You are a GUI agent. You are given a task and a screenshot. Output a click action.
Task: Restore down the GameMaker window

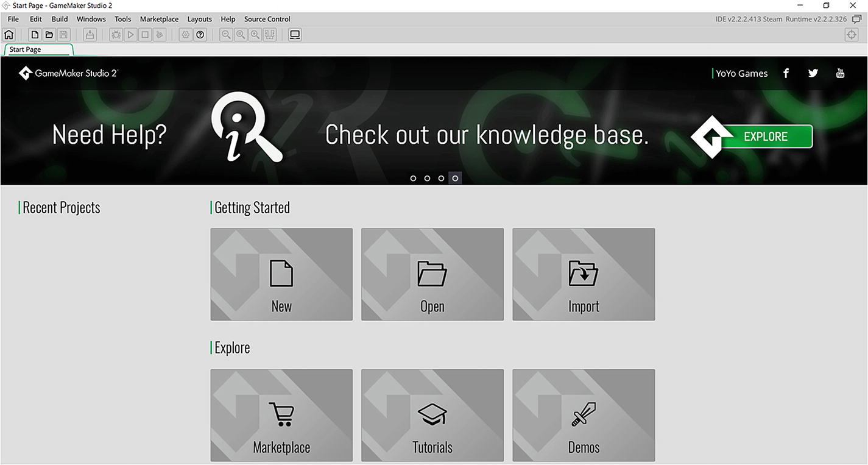pyautogui.click(x=826, y=5)
